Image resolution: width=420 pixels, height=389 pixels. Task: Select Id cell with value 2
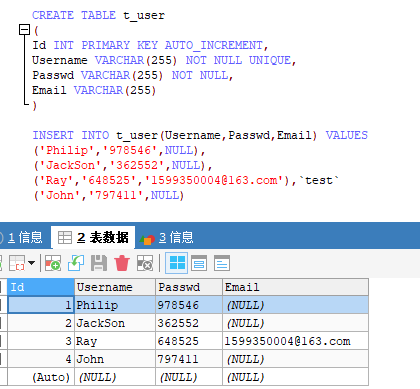(x=41, y=323)
